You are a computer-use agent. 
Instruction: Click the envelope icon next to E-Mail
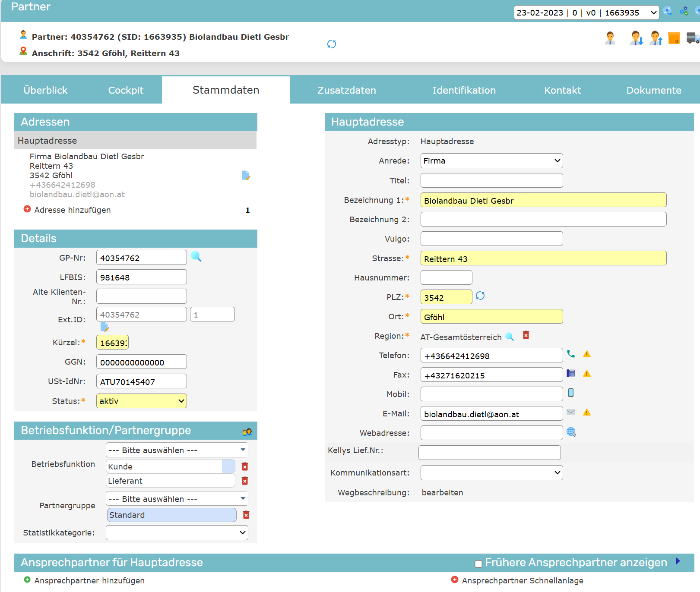571,413
